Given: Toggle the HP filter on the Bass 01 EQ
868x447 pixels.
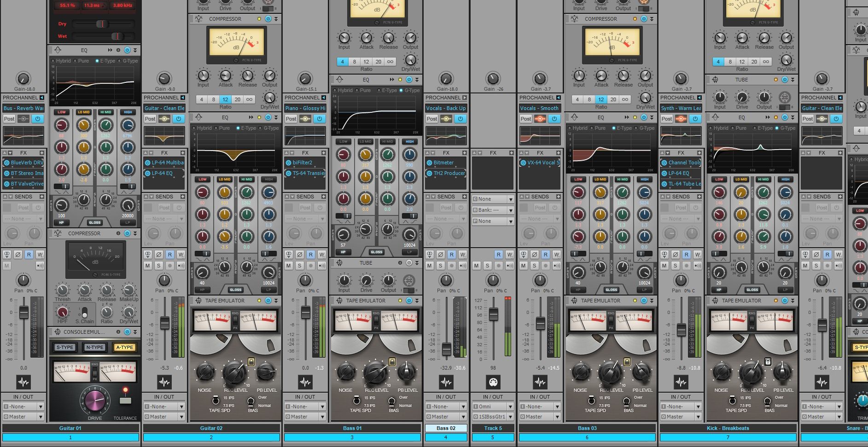Looking at the screenshot, I should (343, 252).
